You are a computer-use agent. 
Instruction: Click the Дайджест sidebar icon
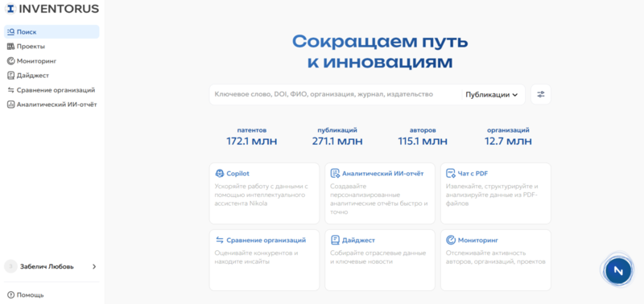pyautogui.click(x=11, y=76)
